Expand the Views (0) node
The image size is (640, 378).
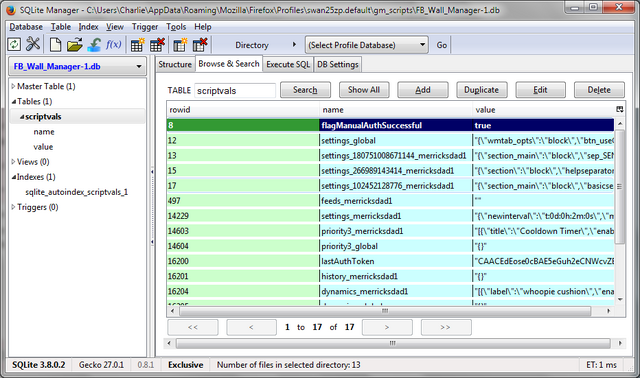coord(13,162)
